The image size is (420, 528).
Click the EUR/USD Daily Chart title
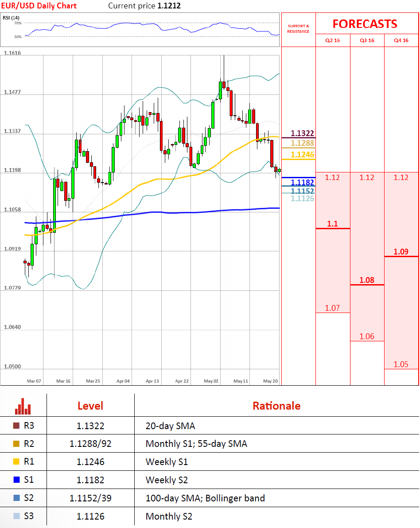[39, 6]
